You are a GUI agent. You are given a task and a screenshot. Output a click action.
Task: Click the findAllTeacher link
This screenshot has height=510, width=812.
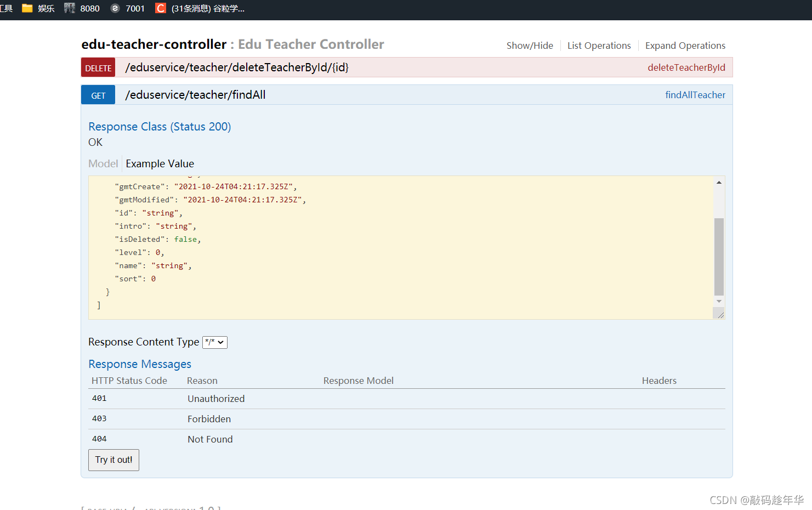tap(695, 95)
